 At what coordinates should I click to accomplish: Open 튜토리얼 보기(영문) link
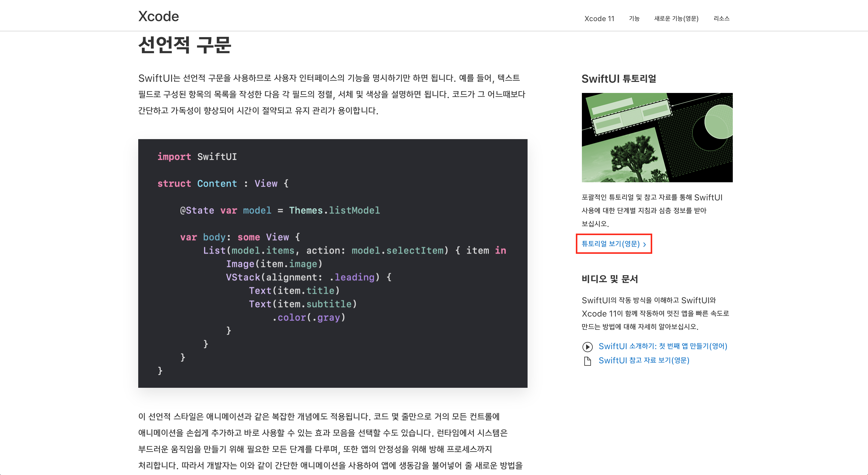point(610,244)
